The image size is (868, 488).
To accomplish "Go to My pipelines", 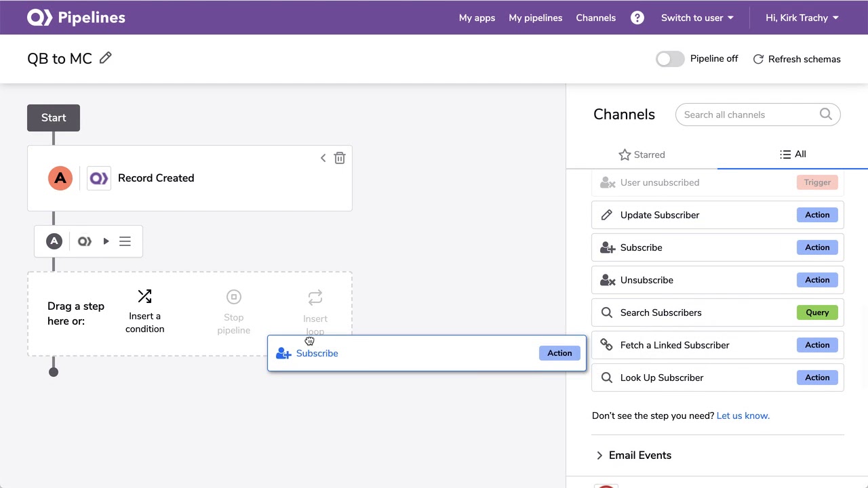I will [x=536, y=18].
